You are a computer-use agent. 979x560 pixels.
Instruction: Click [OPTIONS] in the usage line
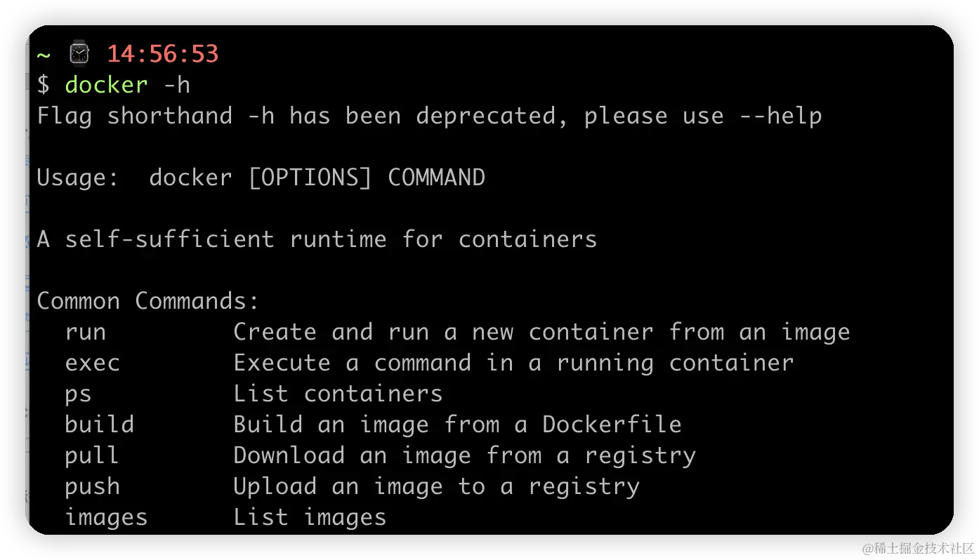click(x=310, y=178)
